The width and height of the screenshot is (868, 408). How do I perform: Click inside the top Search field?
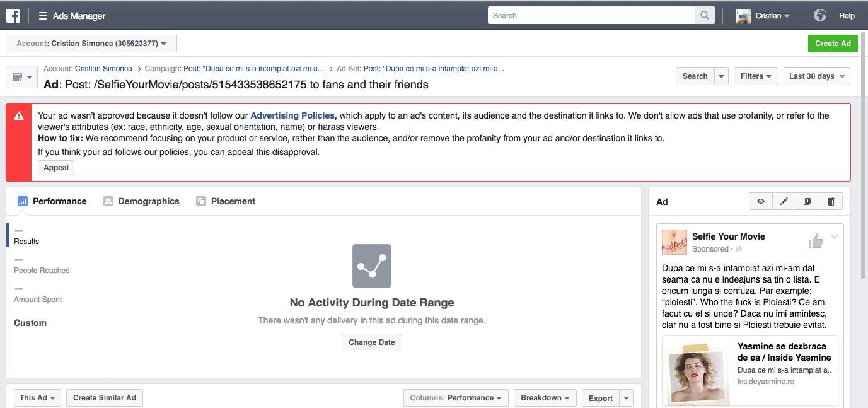point(591,16)
